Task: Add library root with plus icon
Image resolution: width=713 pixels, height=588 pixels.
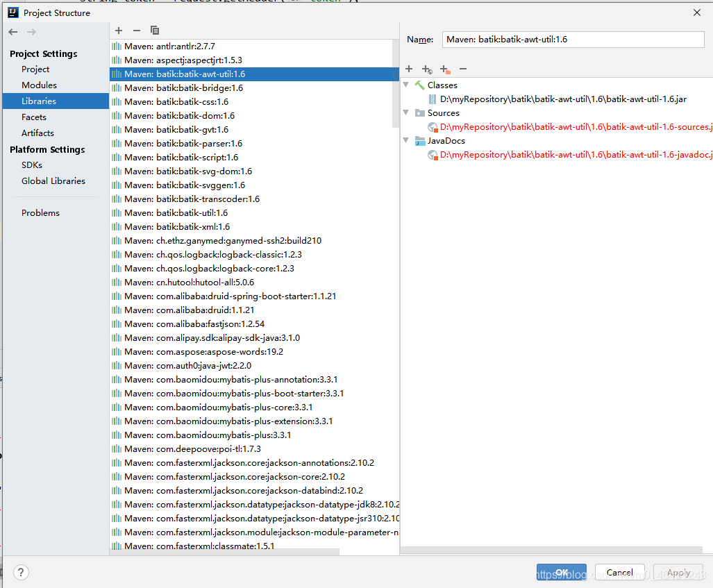Action: pyautogui.click(x=409, y=69)
